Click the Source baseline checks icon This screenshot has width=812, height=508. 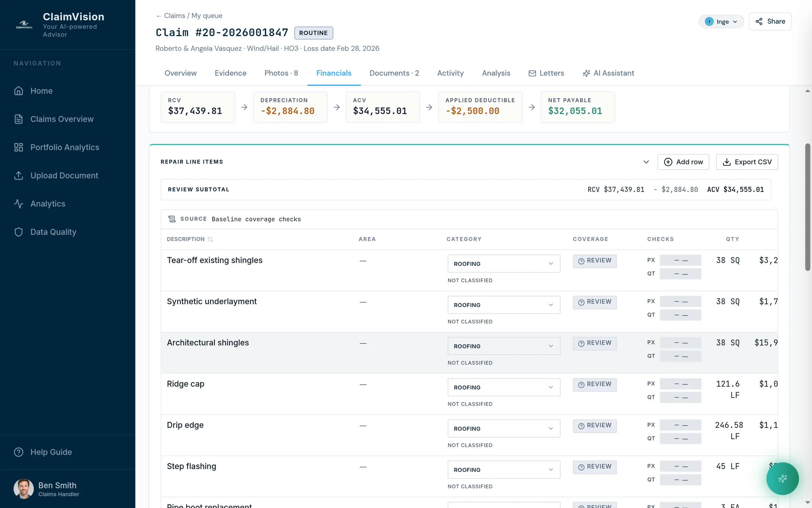pos(172,219)
